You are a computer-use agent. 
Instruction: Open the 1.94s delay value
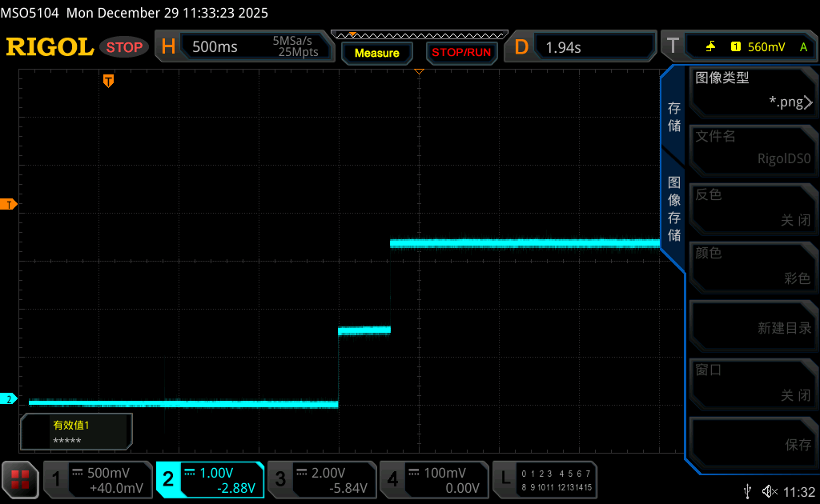563,47
